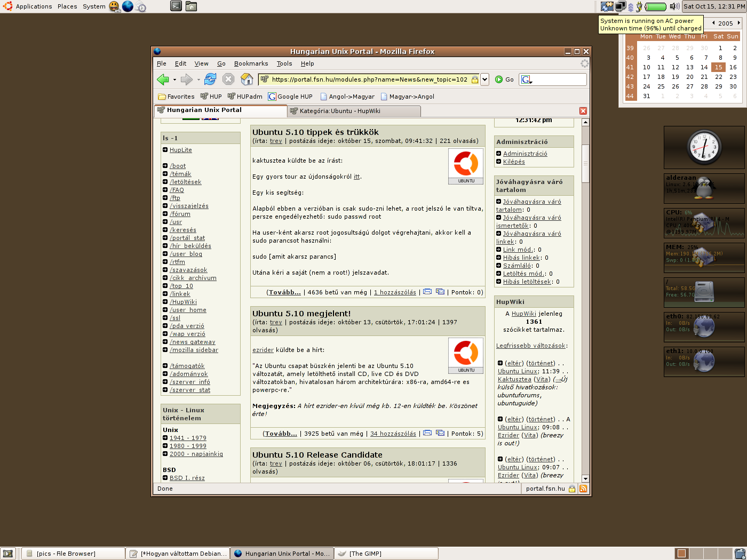The width and height of the screenshot is (747, 560).
Task: Open the /HupWiki sidebar link
Action: point(183,302)
